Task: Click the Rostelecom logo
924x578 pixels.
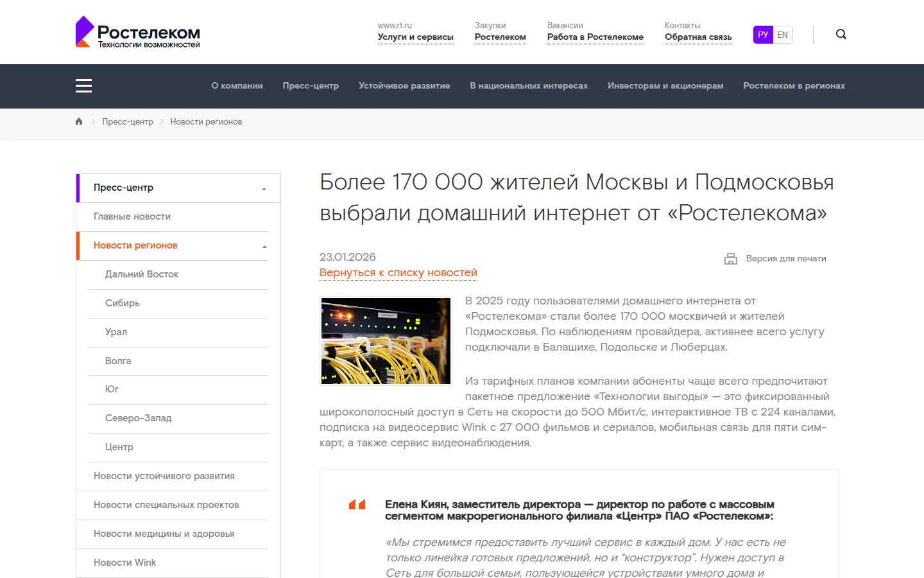Action: coord(138,32)
